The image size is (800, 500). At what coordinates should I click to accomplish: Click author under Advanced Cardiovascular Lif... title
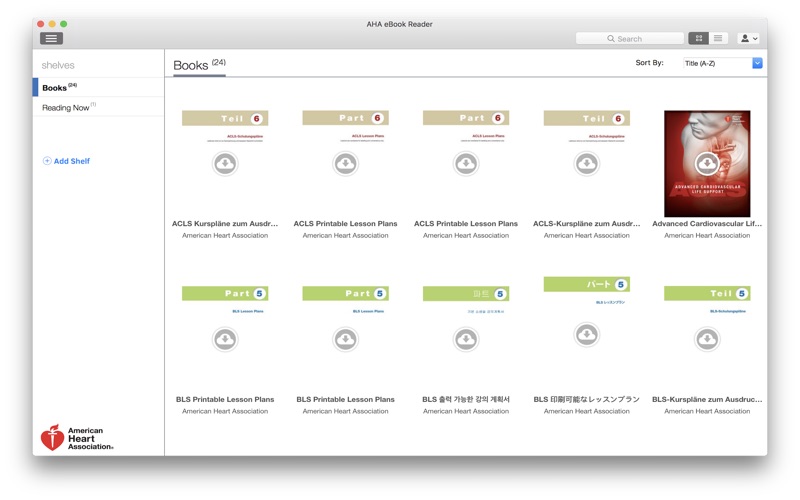[x=707, y=236]
